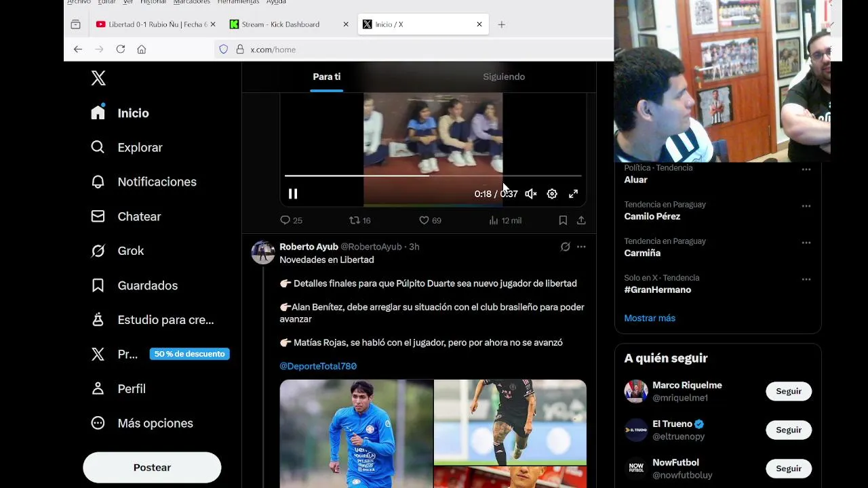The height and width of the screenshot is (488, 868).
Task: Open Roberto Ayub avatar
Action: [x=263, y=252]
